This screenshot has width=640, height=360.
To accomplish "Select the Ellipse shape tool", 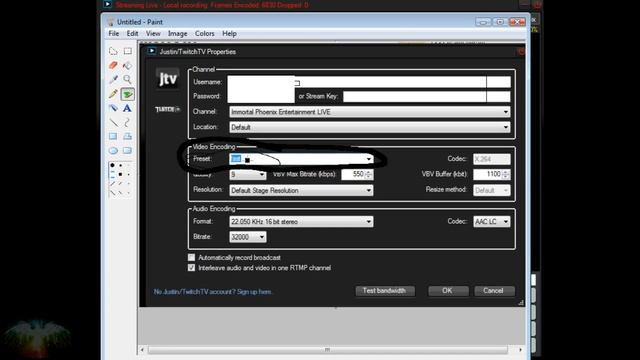I will click(113, 151).
